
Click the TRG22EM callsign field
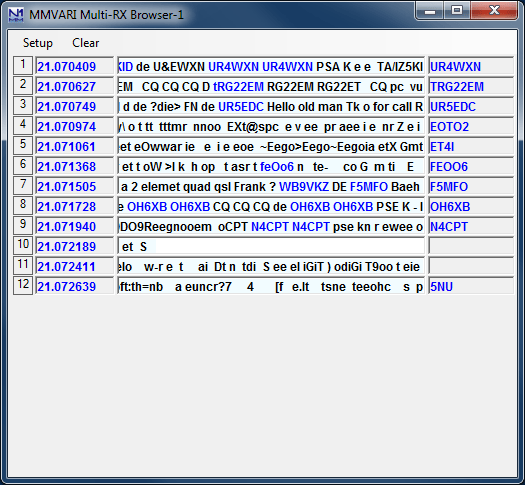pyautogui.click(x=471, y=86)
